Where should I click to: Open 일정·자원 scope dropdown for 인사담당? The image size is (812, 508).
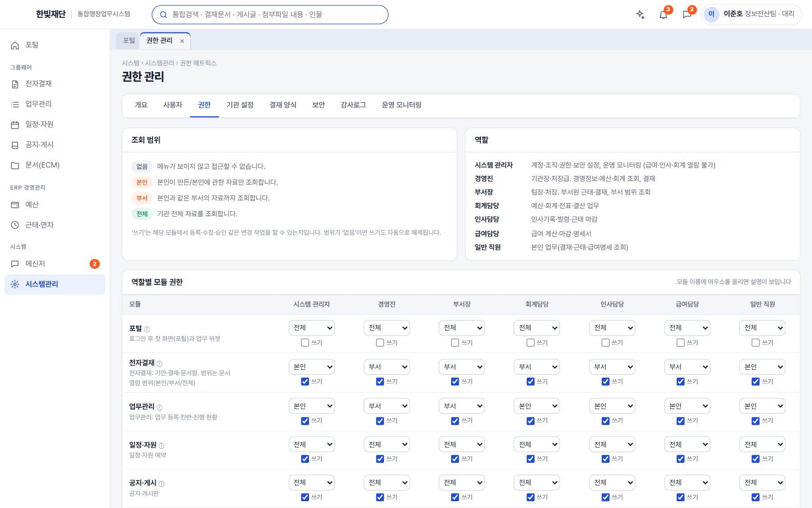tap(612, 444)
